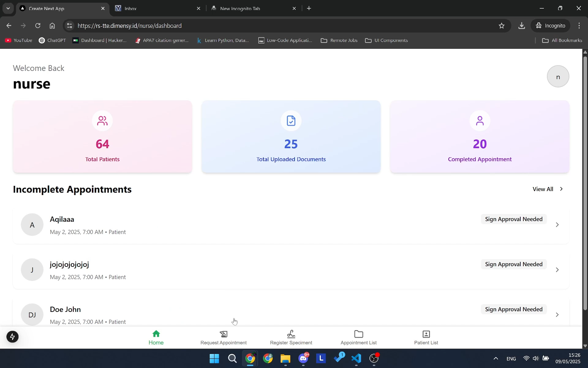Expand details for Aqilaaa's appointment
588x368 pixels.
click(557, 224)
